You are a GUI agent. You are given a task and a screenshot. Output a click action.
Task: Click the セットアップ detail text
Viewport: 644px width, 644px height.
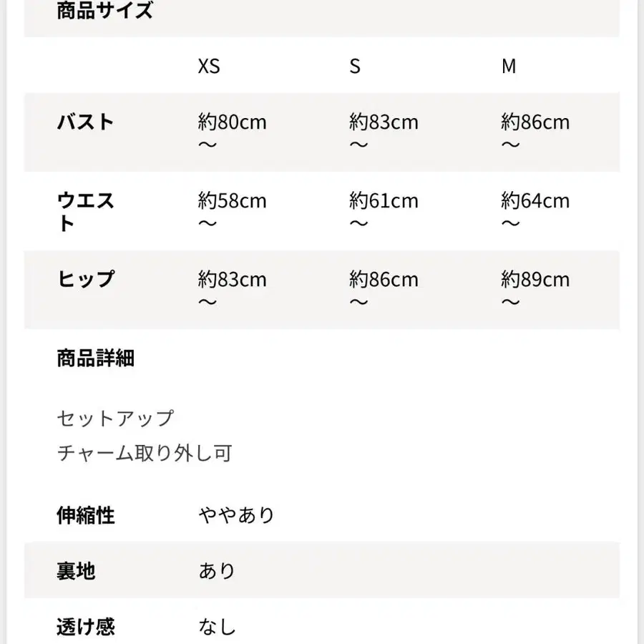pyautogui.click(x=115, y=418)
